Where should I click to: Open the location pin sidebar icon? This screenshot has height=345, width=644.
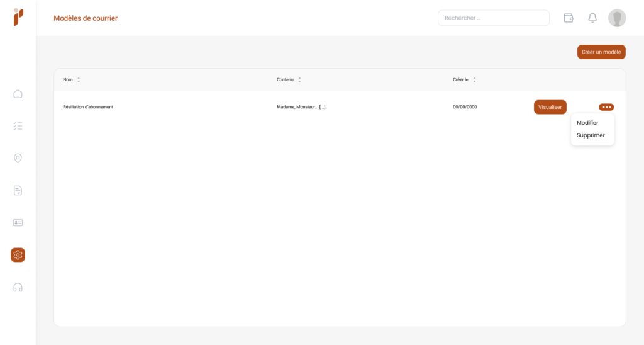(18, 158)
